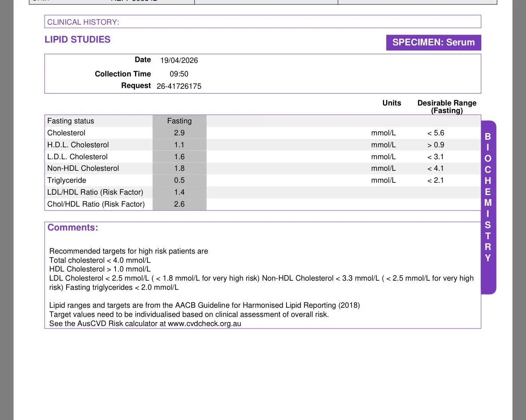This screenshot has height=420, width=526.
Task: Click the LDL/HDL Ratio (Risk Factor) row
Action: [x=263, y=192]
